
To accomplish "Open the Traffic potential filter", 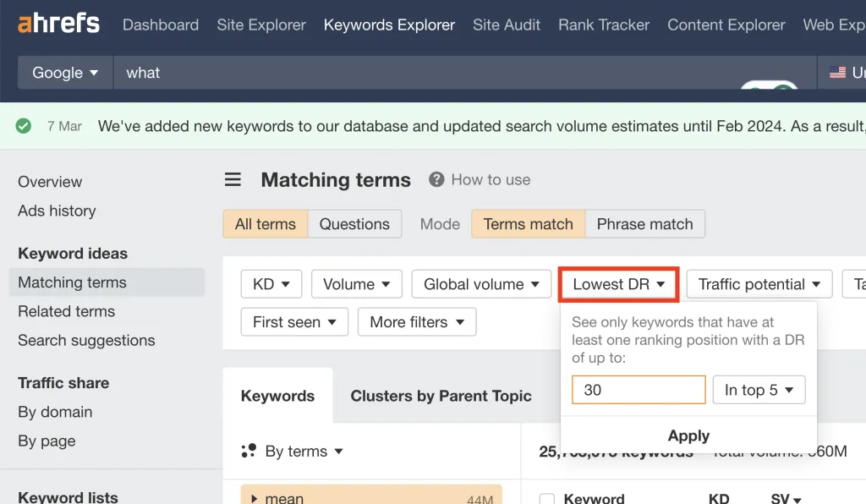I will pos(759,285).
